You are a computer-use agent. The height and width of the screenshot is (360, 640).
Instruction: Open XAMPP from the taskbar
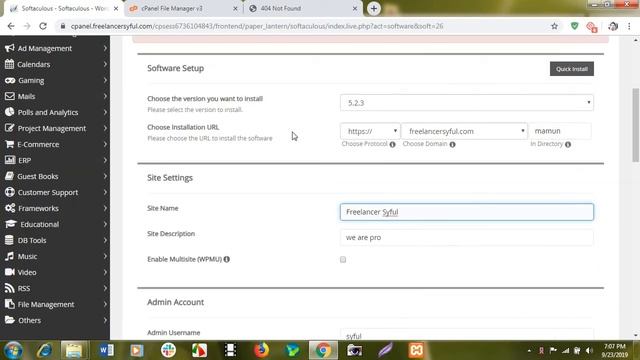(x=416, y=350)
